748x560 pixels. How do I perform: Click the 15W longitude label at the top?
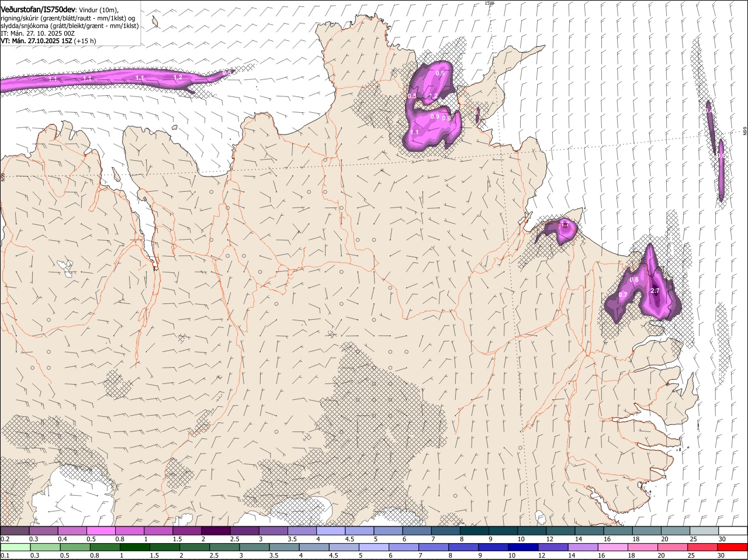tap(489, 3)
